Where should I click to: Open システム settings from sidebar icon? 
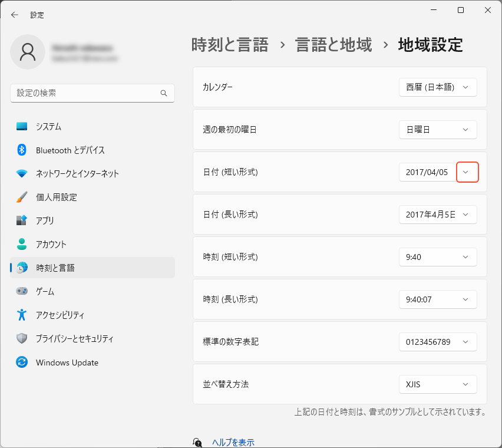click(22, 126)
